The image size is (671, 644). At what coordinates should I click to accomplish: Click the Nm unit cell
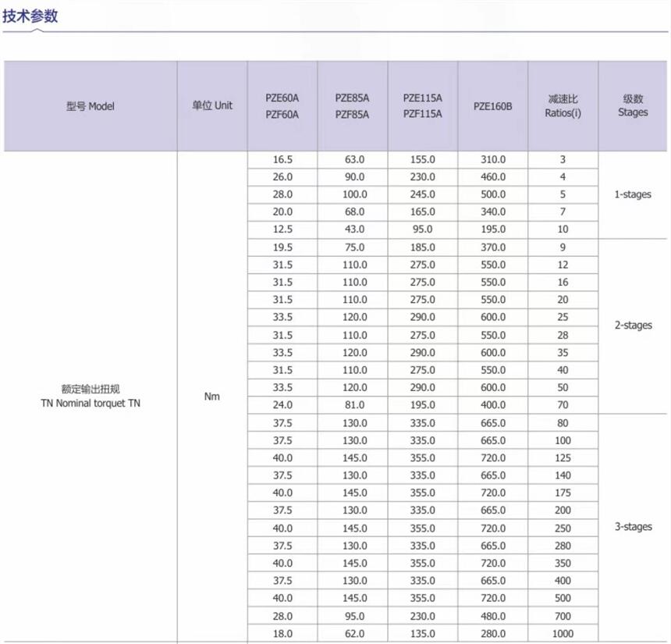tap(212, 397)
